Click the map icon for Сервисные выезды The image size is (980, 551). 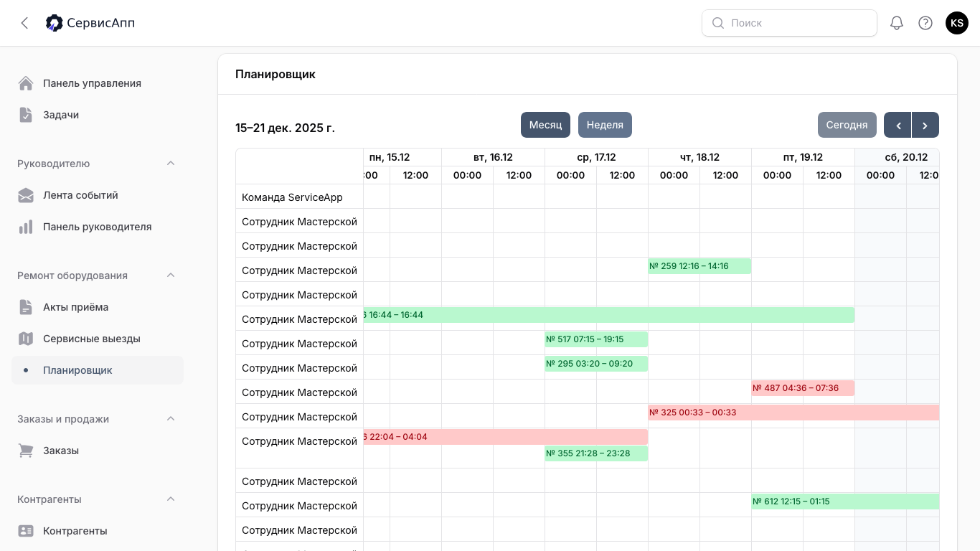pyautogui.click(x=26, y=339)
